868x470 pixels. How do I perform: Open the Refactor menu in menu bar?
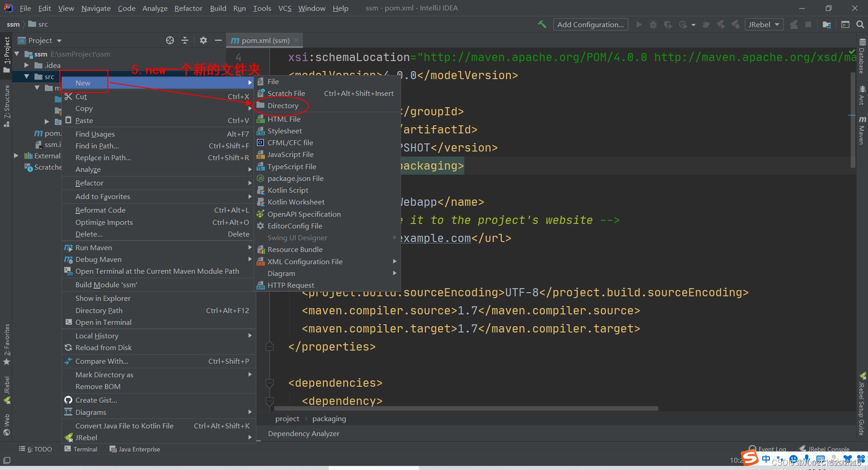coord(188,8)
